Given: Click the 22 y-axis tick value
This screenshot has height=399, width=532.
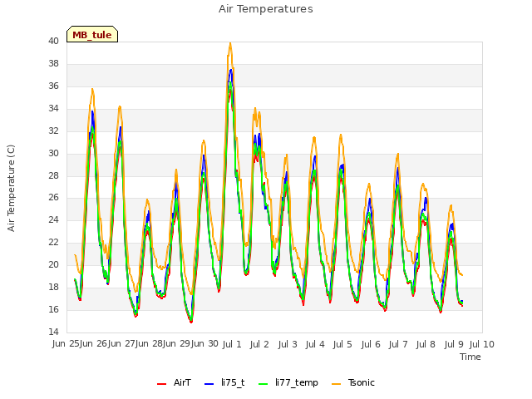Looking at the screenshot, I should pos(53,242).
